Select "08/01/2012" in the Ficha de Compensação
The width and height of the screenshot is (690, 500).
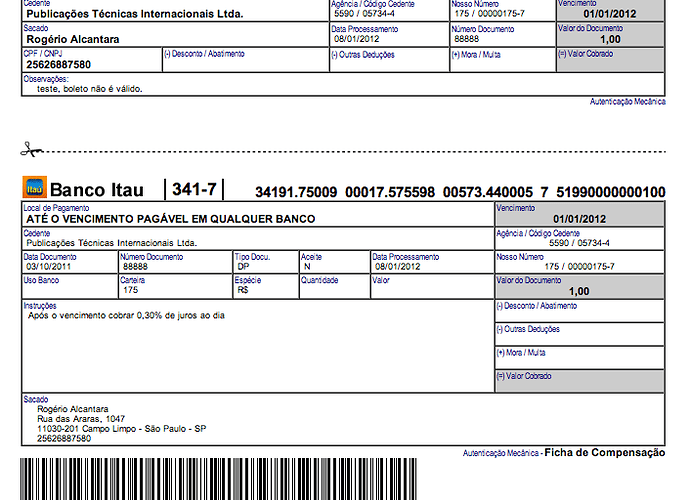pos(398,267)
